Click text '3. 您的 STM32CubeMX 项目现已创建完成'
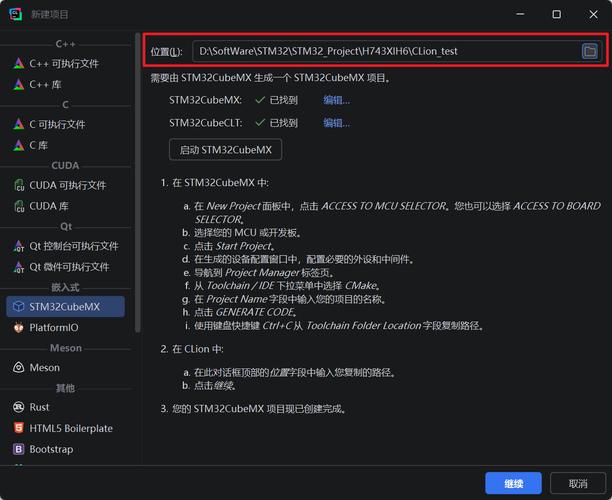612x500 pixels. (254, 409)
